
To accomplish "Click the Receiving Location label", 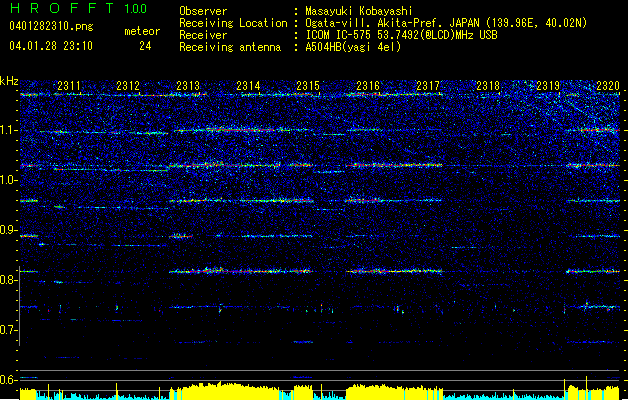I will coord(233,23).
